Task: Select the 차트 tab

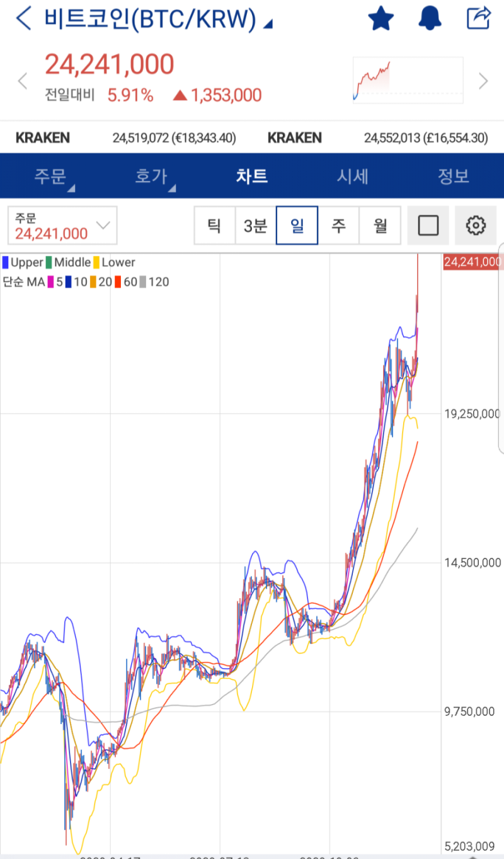Action: click(252, 176)
